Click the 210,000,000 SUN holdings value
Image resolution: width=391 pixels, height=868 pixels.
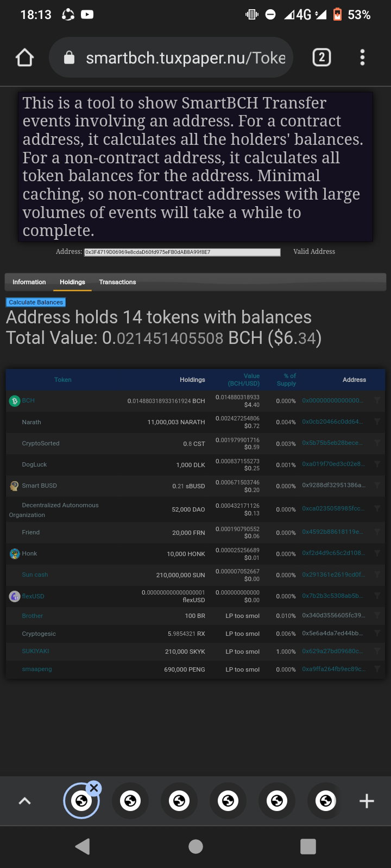tap(180, 575)
